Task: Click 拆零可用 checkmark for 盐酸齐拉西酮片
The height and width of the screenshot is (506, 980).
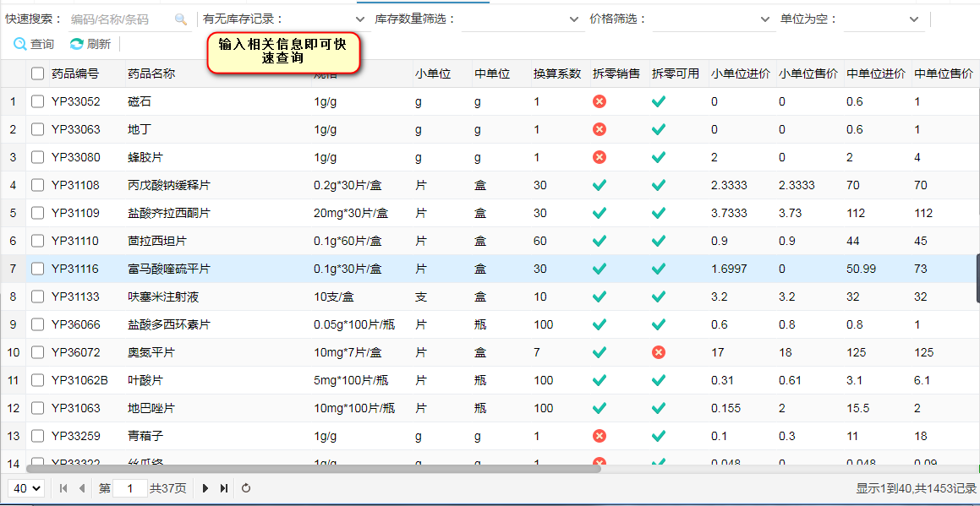Action: click(x=658, y=213)
